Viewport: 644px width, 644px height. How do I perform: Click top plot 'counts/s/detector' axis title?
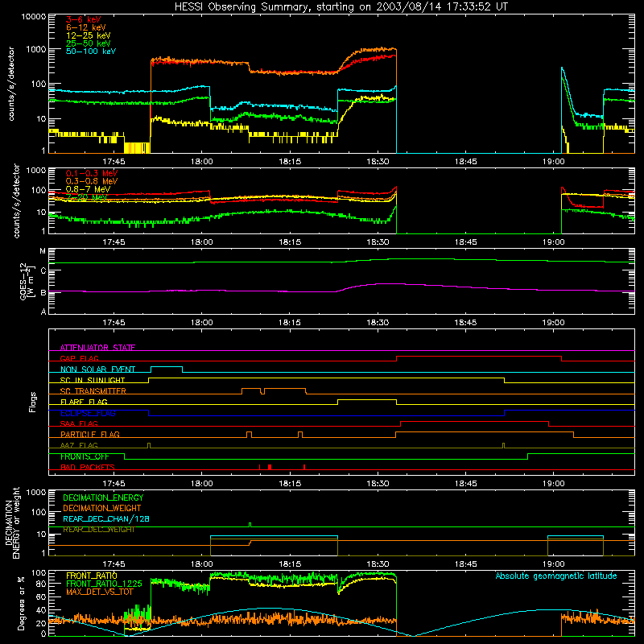tap(11, 84)
